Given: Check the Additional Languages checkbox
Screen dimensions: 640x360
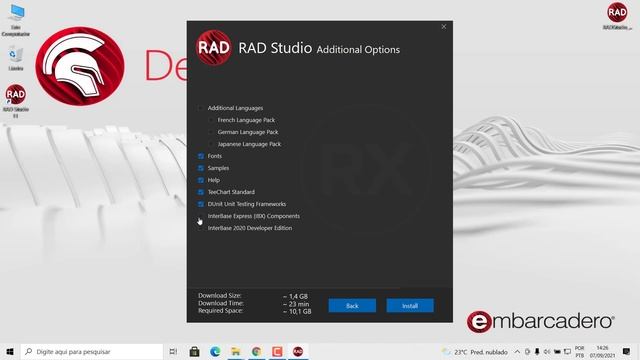Looking at the screenshot, I should tap(200, 108).
